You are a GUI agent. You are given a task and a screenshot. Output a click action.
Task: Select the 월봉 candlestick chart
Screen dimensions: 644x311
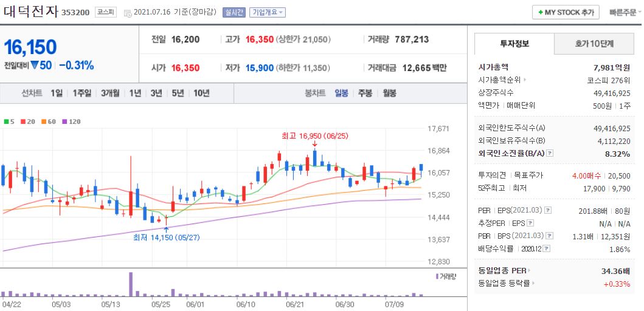pyautogui.click(x=389, y=93)
